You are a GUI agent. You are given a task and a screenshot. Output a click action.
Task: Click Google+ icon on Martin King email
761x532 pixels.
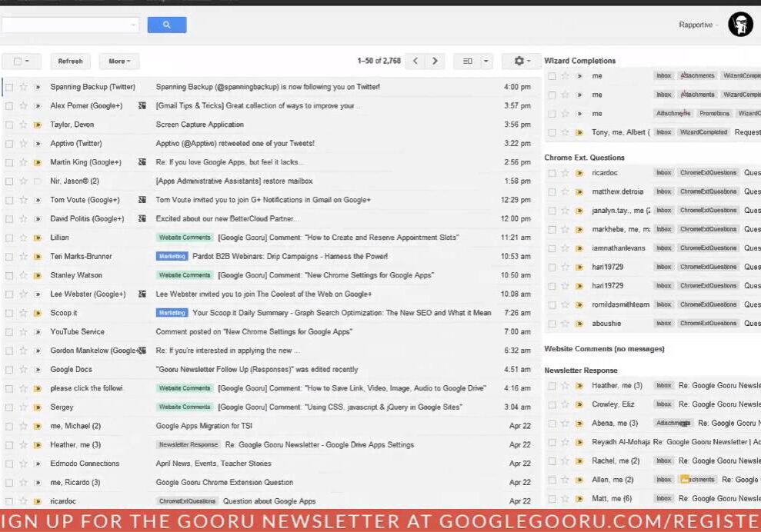[142, 162]
